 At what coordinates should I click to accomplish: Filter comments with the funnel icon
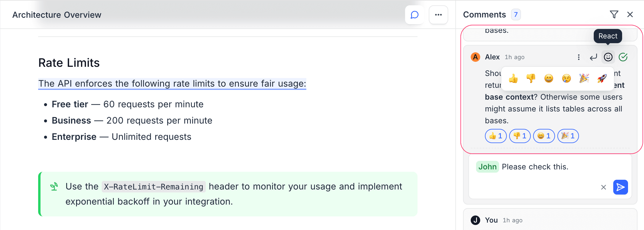pyautogui.click(x=614, y=14)
